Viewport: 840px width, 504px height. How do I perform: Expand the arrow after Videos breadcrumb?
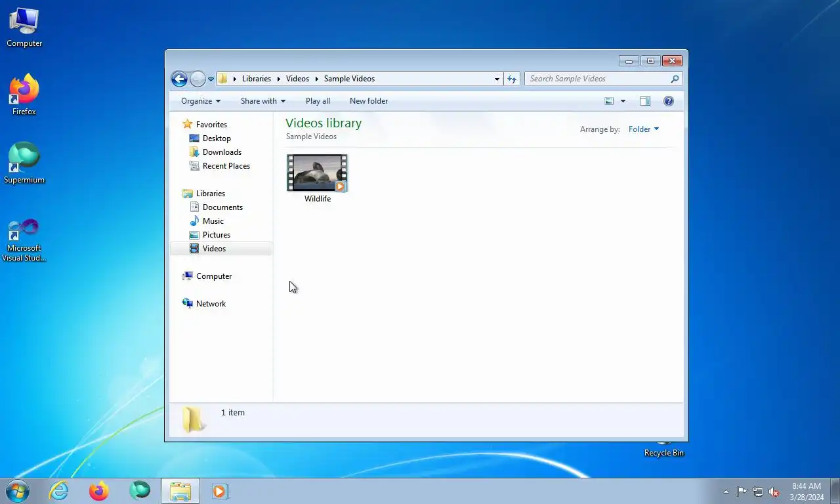[x=316, y=79]
